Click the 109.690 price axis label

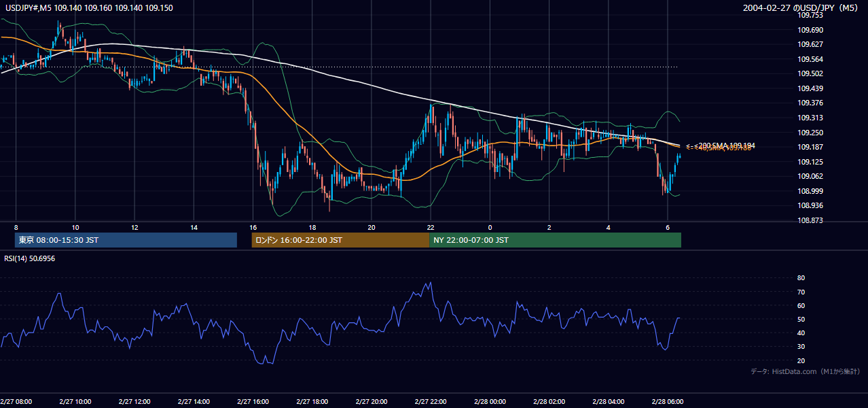810,30
